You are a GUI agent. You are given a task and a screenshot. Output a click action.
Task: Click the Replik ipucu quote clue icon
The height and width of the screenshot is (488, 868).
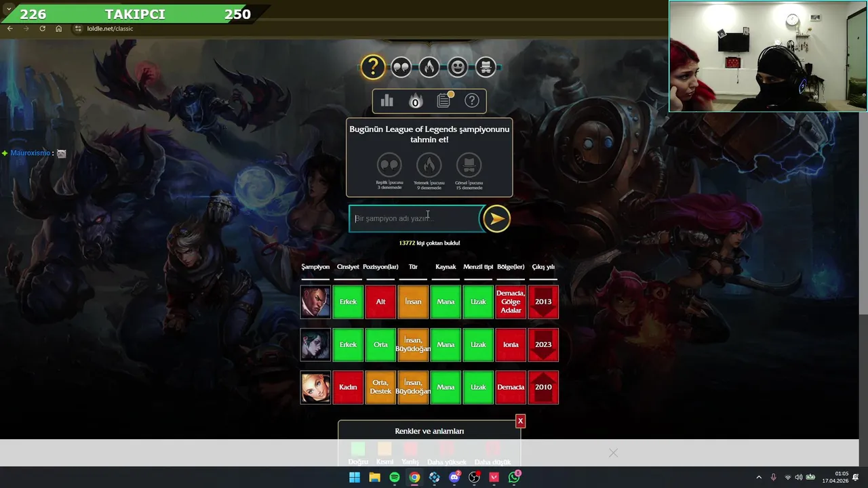click(389, 165)
